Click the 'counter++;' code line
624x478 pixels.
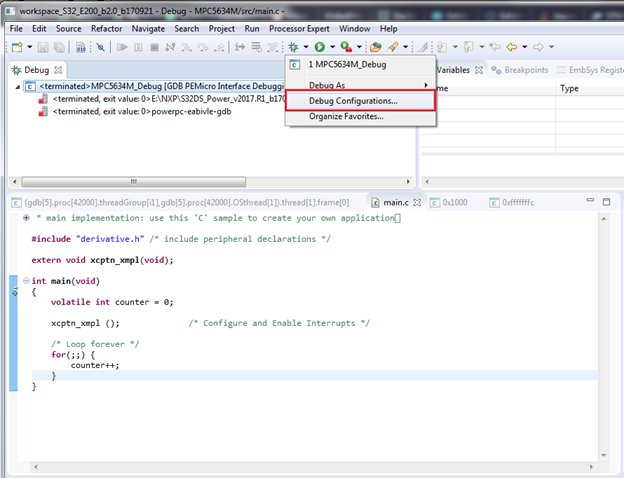click(x=95, y=365)
